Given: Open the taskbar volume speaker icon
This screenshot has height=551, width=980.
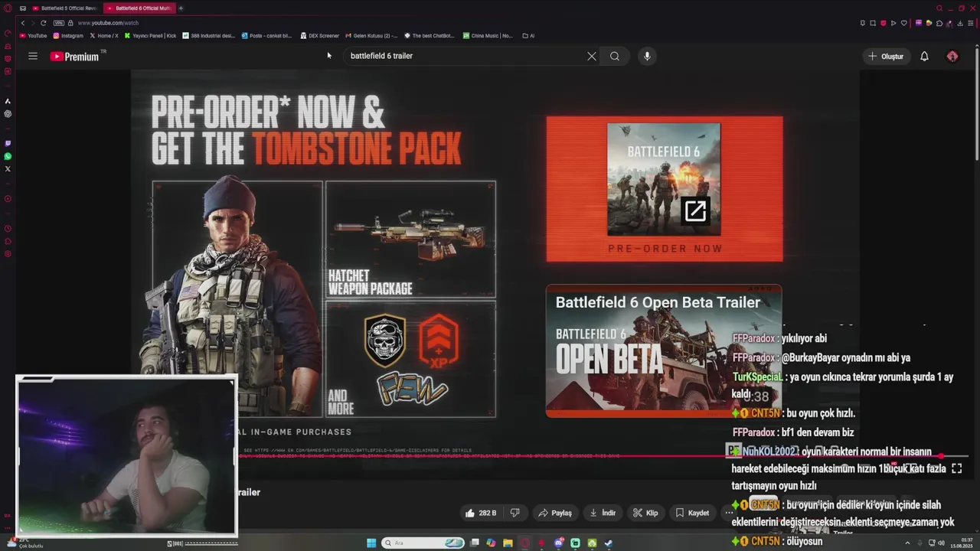Looking at the screenshot, I should (x=941, y=543).
